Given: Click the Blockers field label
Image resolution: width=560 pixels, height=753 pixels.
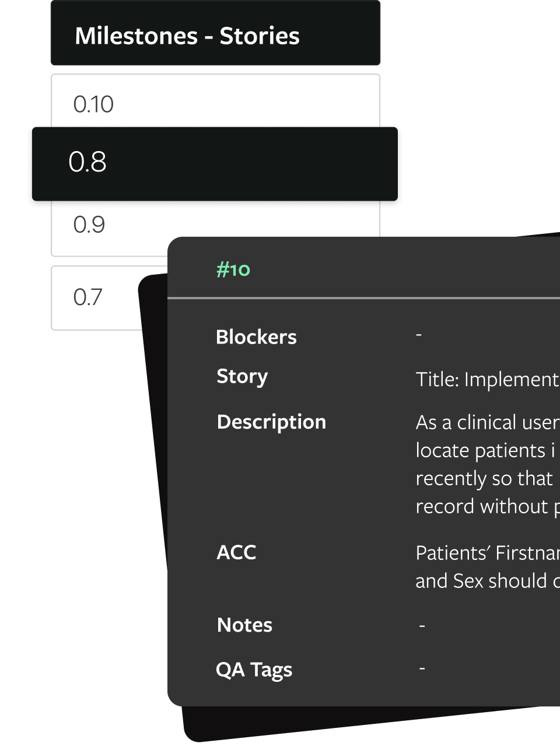Looking at the screenshot, I should point(256,337).
